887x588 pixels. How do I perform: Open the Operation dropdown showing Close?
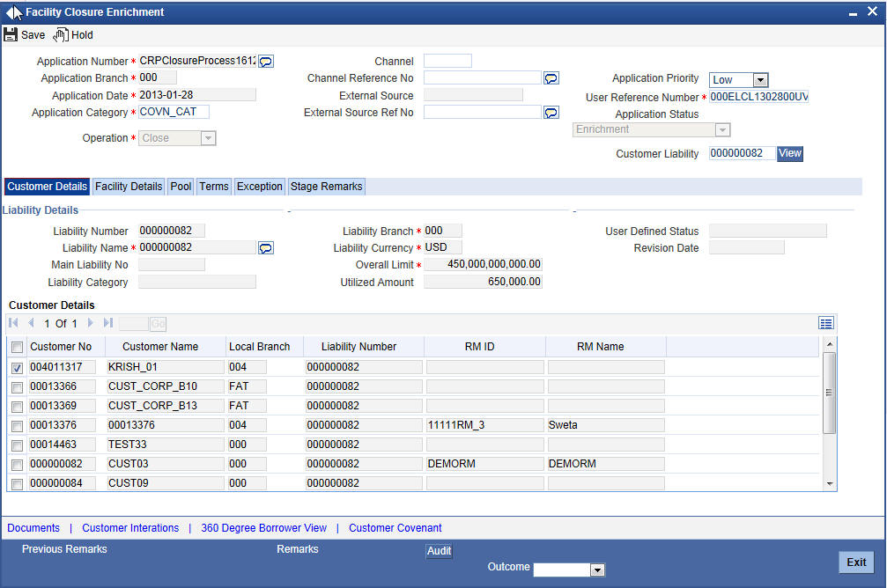coord(208,138)
